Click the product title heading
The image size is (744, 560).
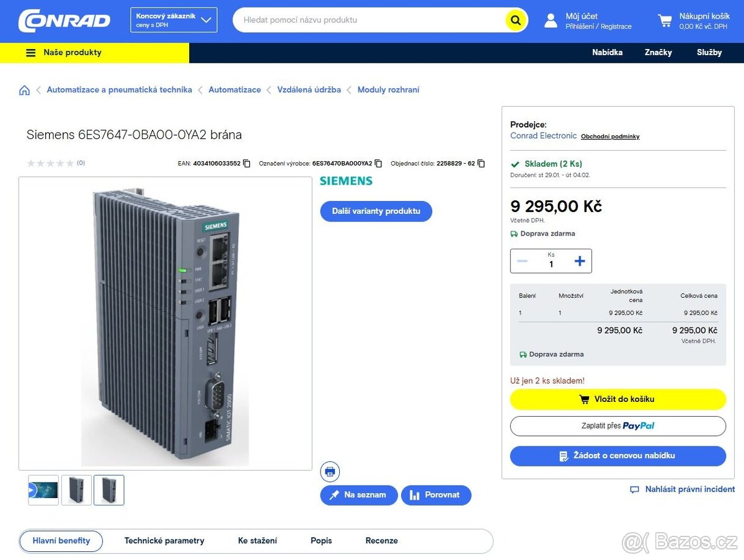click(x=134, y=135)
